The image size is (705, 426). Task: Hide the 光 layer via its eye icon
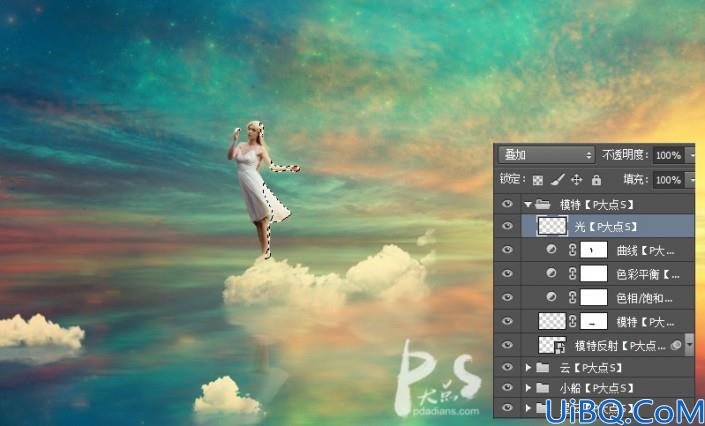(x=507, y=226)
